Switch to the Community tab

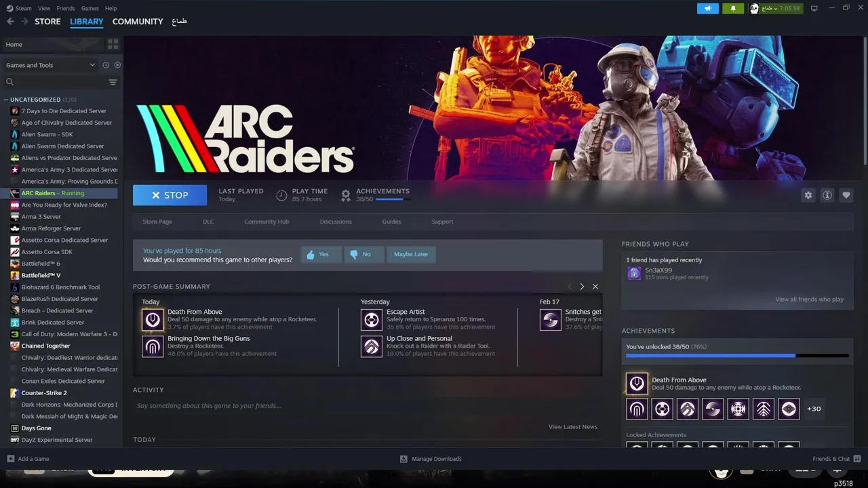(138, 22)
